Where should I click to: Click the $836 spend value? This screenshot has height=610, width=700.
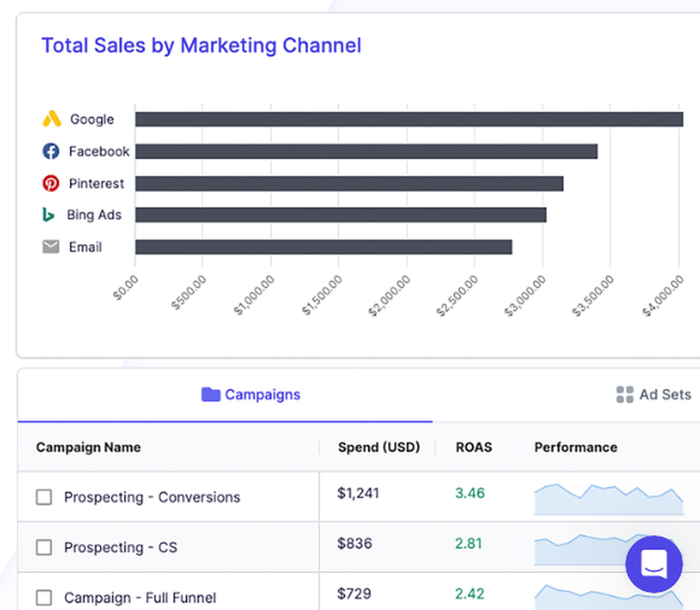[354, 544]
